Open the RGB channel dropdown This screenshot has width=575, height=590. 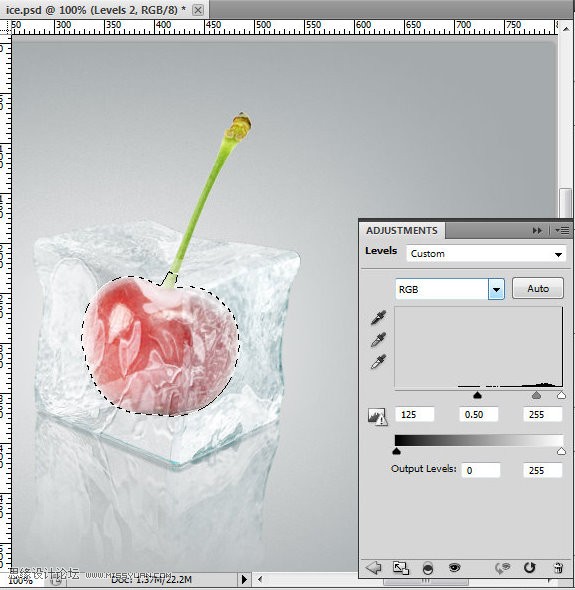coord(450,289)
